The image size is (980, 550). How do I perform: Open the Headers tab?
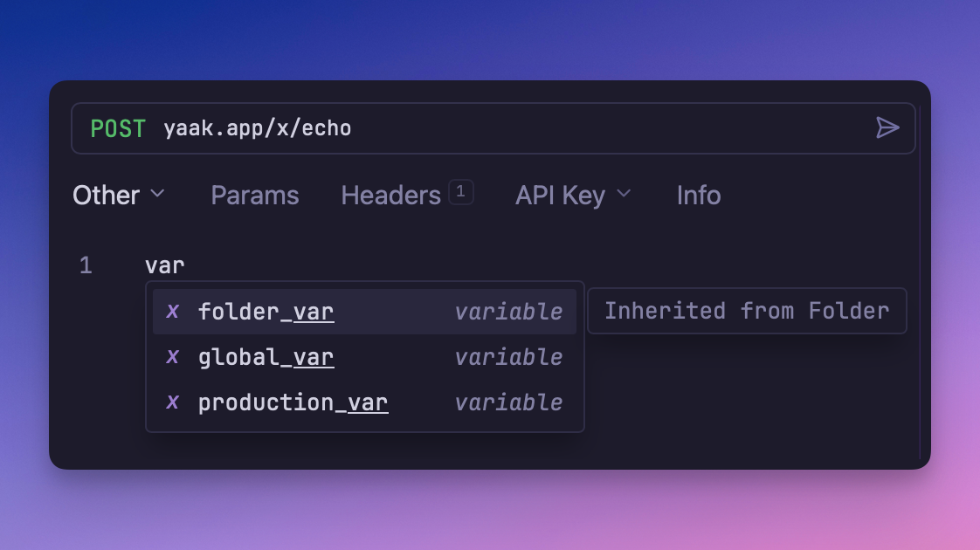(390, 196)
